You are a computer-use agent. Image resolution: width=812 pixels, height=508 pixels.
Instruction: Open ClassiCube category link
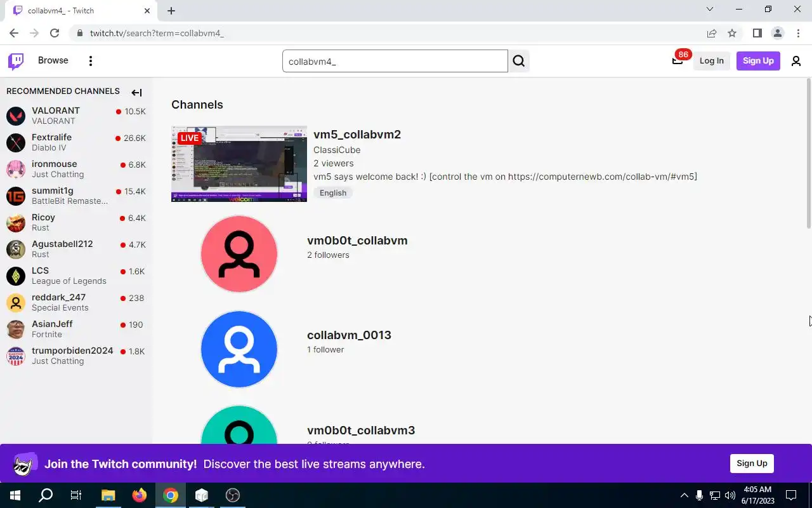point(337,150)
